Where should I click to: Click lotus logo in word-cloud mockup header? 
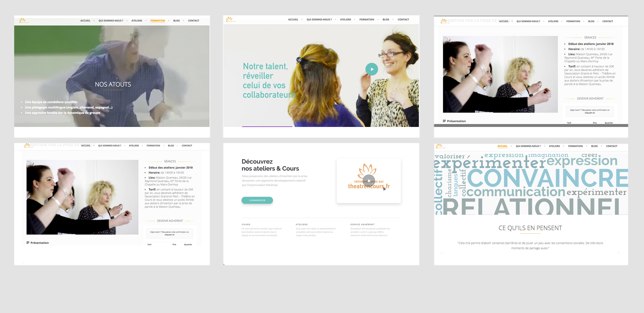tap(439, 146)
